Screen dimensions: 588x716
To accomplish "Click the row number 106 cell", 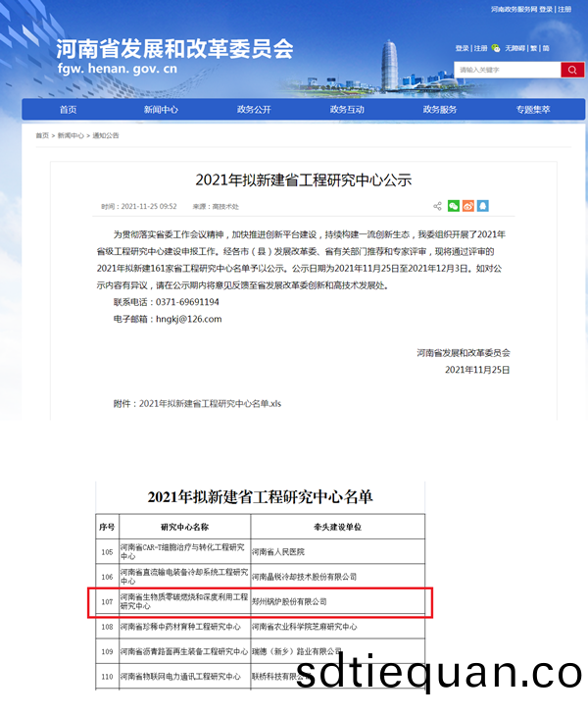I will click(x=107, y=577).
